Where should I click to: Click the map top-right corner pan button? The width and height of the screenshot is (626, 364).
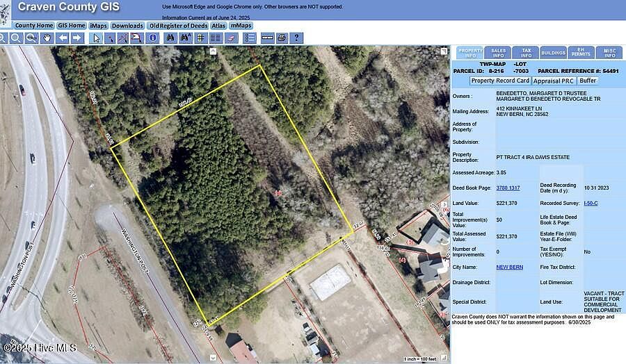click(444, 51)
